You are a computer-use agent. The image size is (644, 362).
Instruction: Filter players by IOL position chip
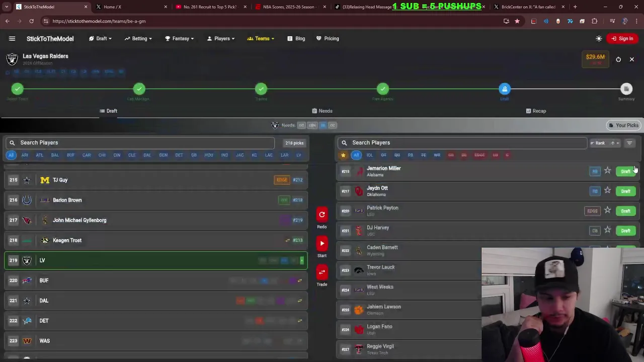370,155
